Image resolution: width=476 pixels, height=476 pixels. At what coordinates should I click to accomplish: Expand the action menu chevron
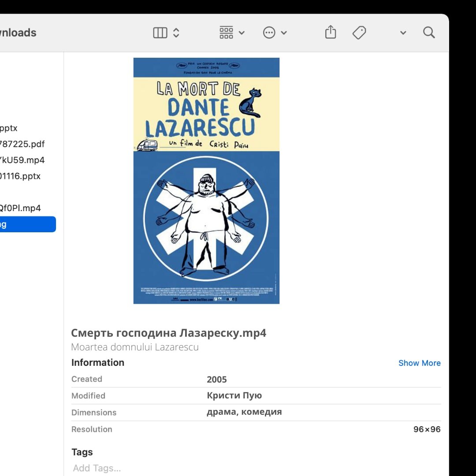(284, 33)
